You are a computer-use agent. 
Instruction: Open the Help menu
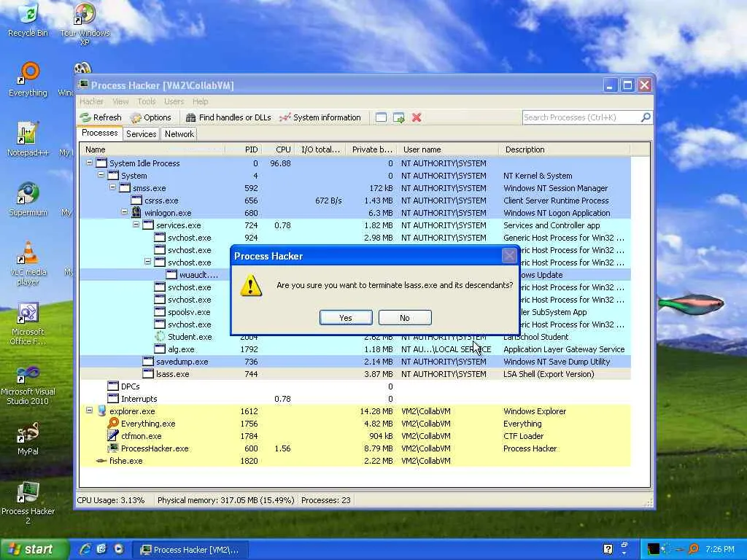[200, 101]
